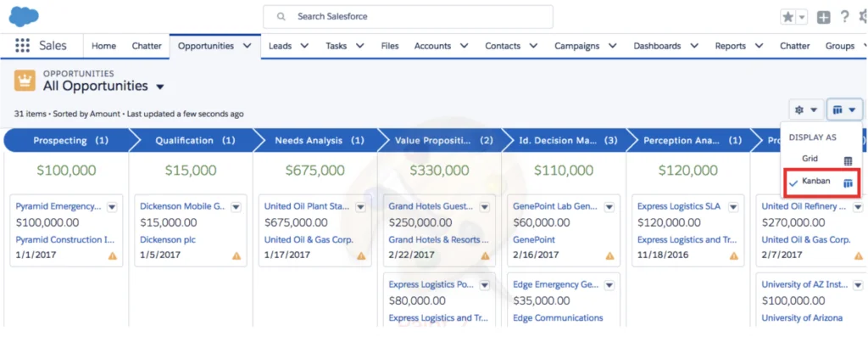Click the 1/17/2017 close date
This screenshot has width=868, height=342.
(x=287, y=255)
